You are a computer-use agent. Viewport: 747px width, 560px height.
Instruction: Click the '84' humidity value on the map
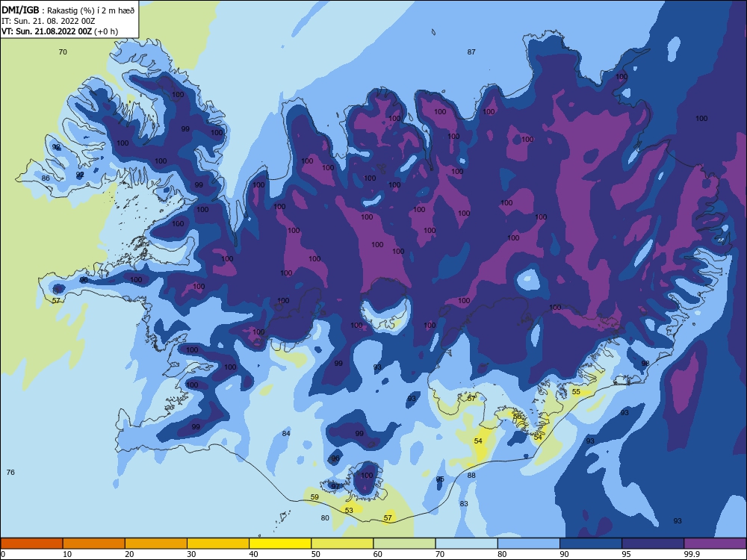point(286,433)
